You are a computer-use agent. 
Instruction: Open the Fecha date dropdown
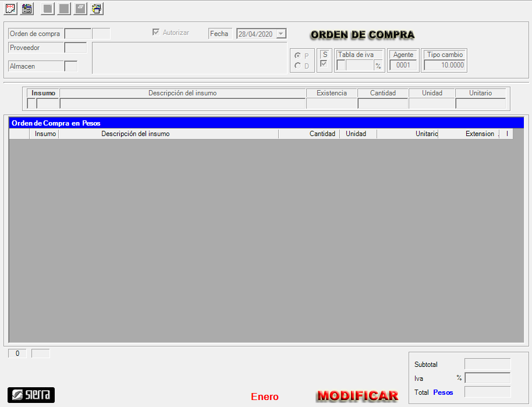point(281,34)
